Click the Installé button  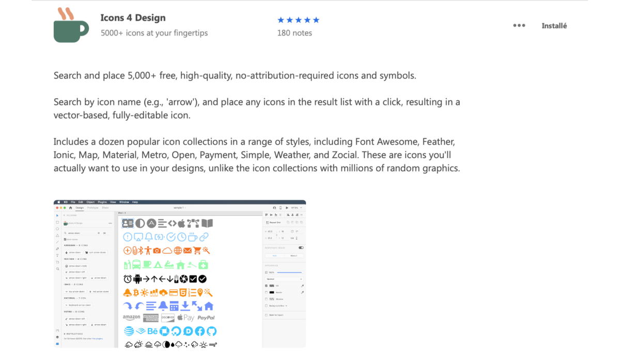pyautogui.click(x=554, y=25)
